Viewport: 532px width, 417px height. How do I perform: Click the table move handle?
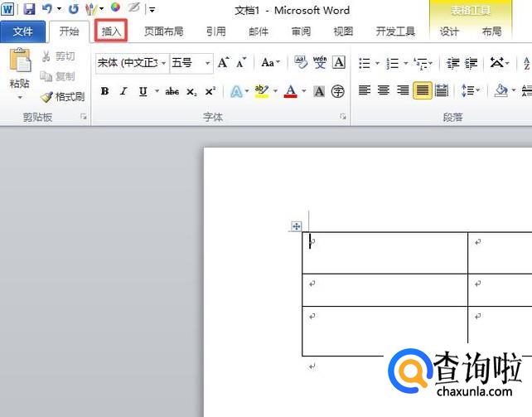[296, 225]
